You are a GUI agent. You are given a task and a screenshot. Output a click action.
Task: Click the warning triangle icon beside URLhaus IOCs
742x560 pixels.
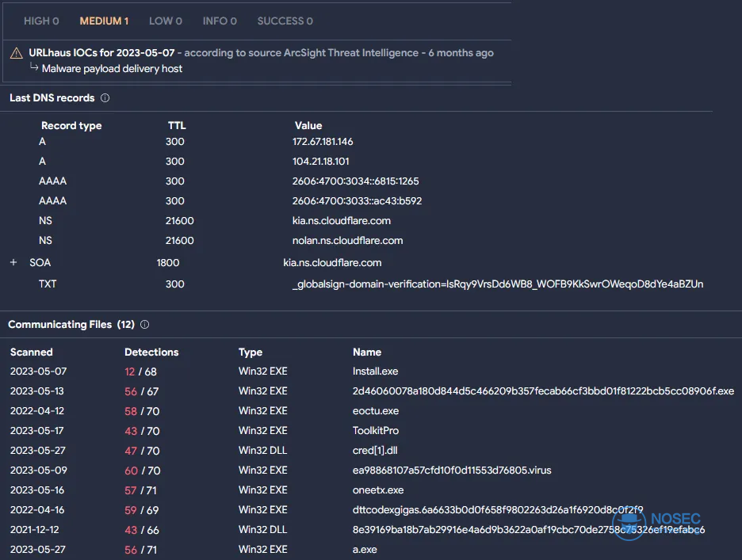(x=17, y=53)
